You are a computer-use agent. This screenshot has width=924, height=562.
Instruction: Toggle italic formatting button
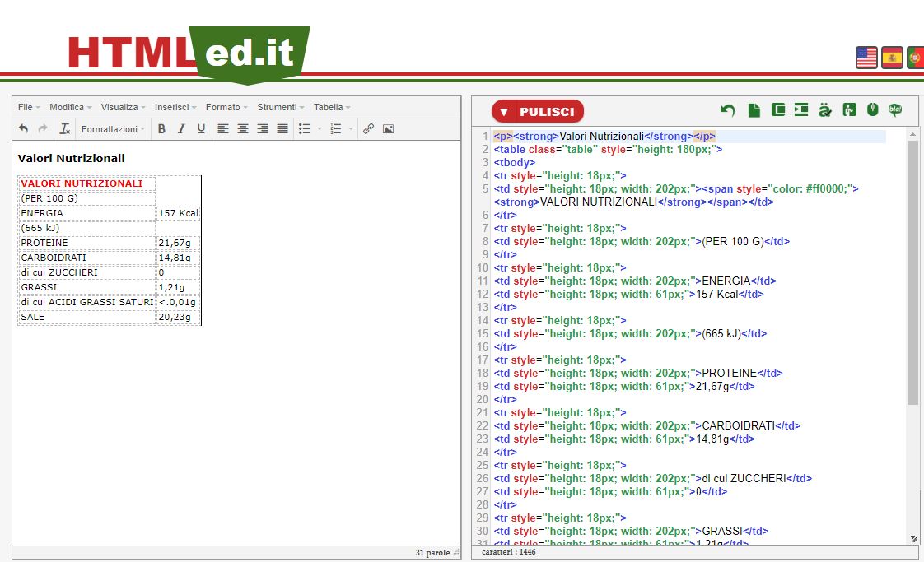pos(181,129)
